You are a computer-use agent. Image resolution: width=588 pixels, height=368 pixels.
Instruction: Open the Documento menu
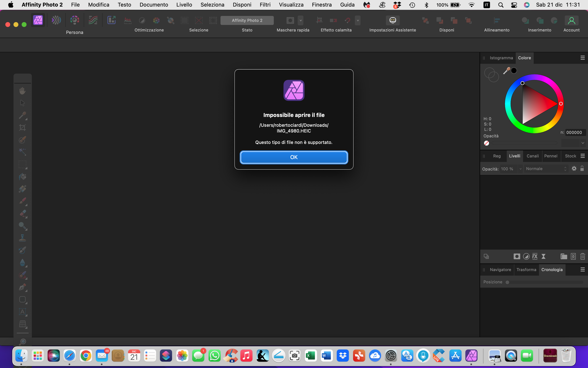coord(154,5)
